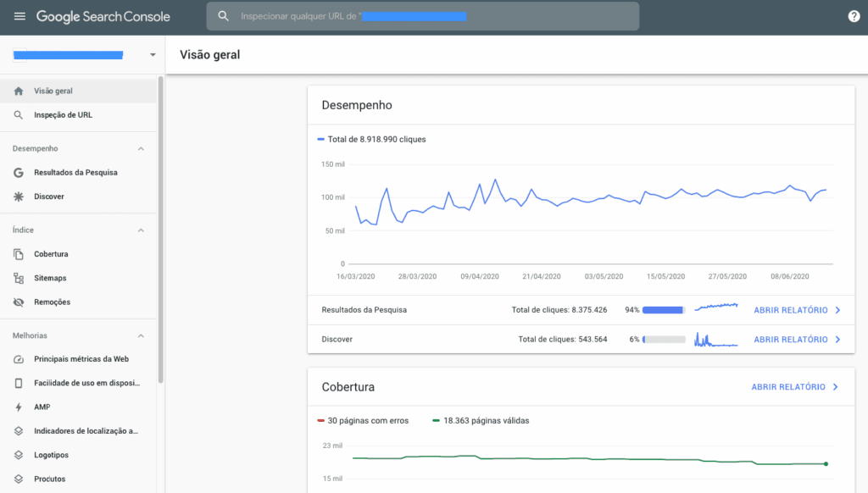
Task: Click the Remoções crossed-eye icon
Action: (19, 302)
